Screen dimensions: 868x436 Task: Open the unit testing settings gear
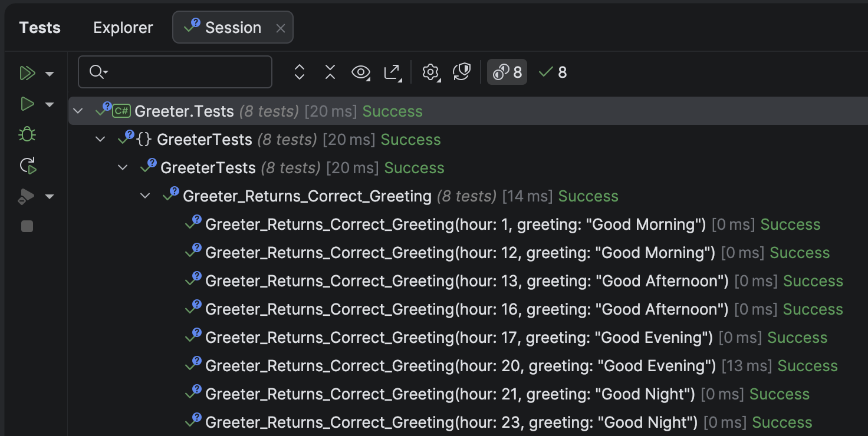pos(430,72)
